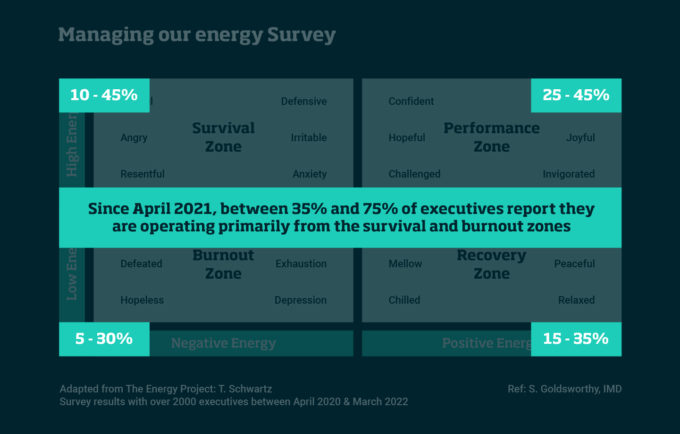
Task: Select the 25 - 45% badge
Action: tap(575, 96)
